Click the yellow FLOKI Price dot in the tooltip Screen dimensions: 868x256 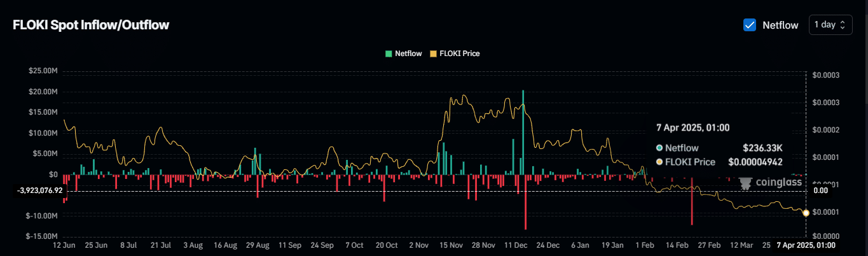coord(659,162)
